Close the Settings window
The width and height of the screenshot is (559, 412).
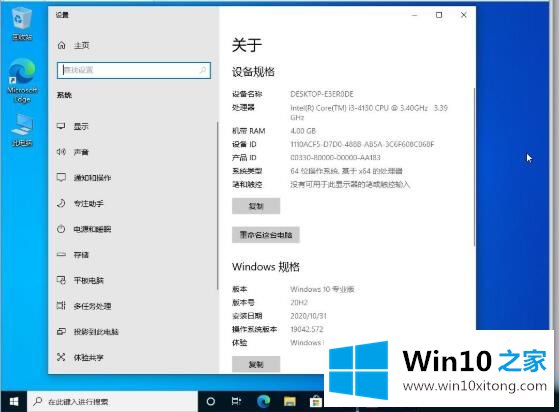point(463,15)
